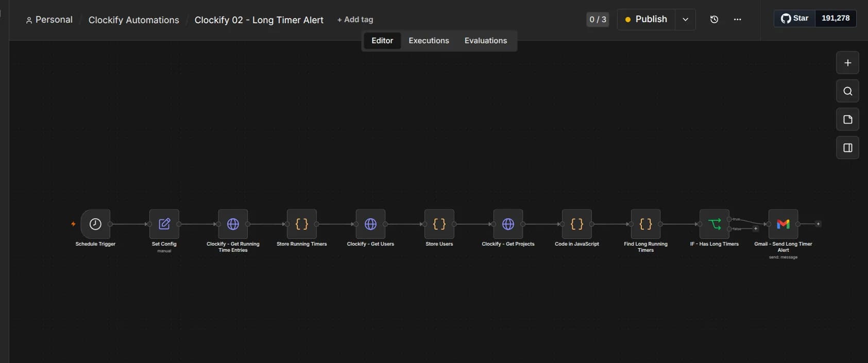Open the Set Config edit node
Viewport: 868px width, 363px height.
tap(164, 224)
